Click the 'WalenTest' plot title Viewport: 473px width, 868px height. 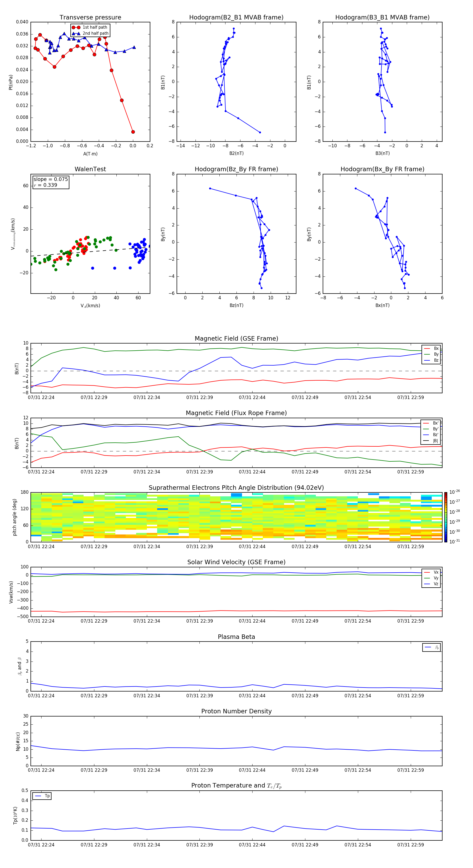pos(90,169)
